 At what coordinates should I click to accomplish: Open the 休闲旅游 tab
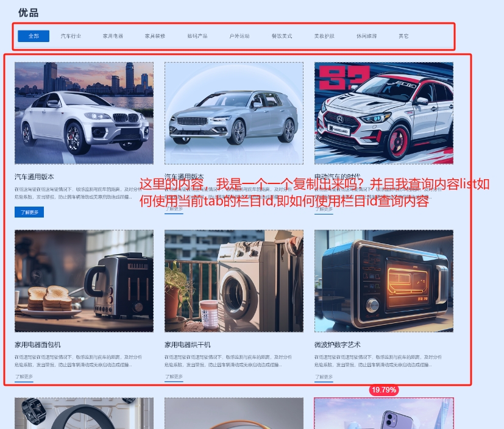click(366, 36)
